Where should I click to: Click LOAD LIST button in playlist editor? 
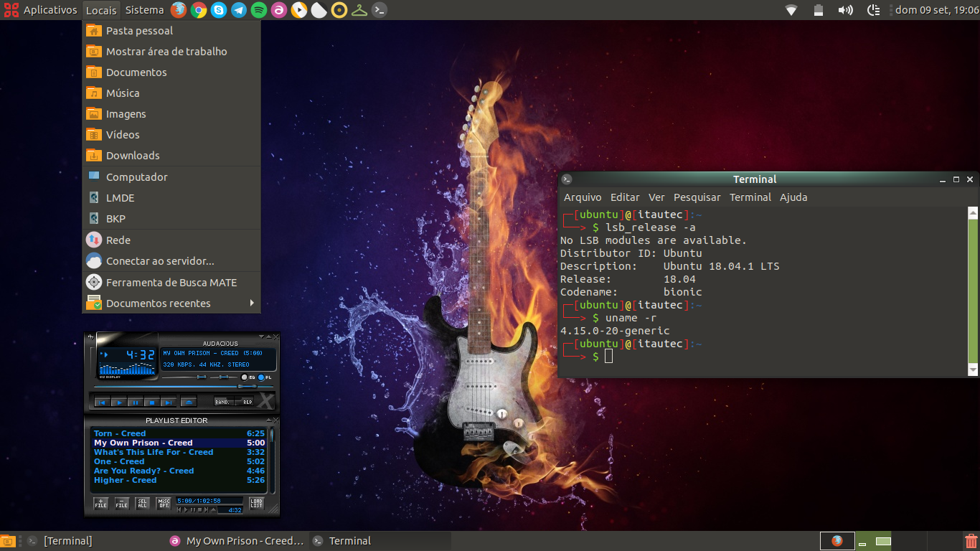point(256,504)
